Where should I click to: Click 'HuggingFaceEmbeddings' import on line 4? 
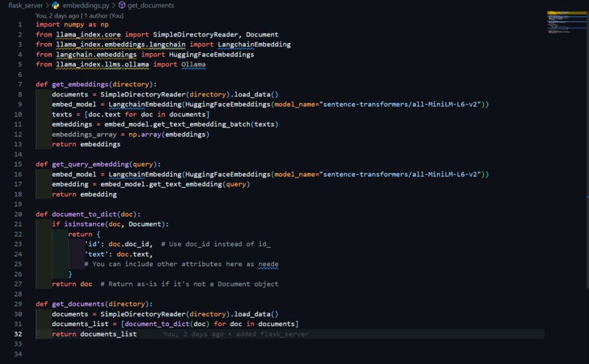point(211,55)
